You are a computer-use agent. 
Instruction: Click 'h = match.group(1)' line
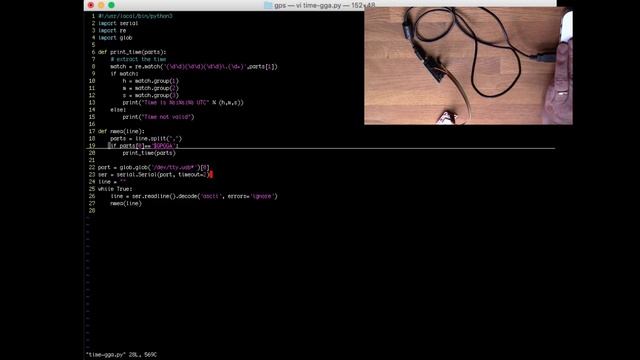click(150, 81)
